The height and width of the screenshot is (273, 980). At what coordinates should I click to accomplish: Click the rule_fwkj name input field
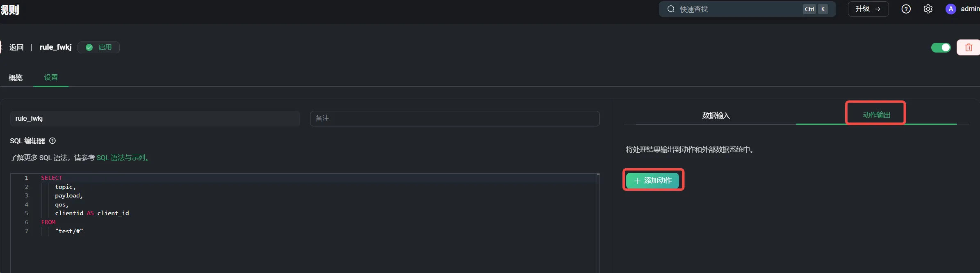point(155,118)
